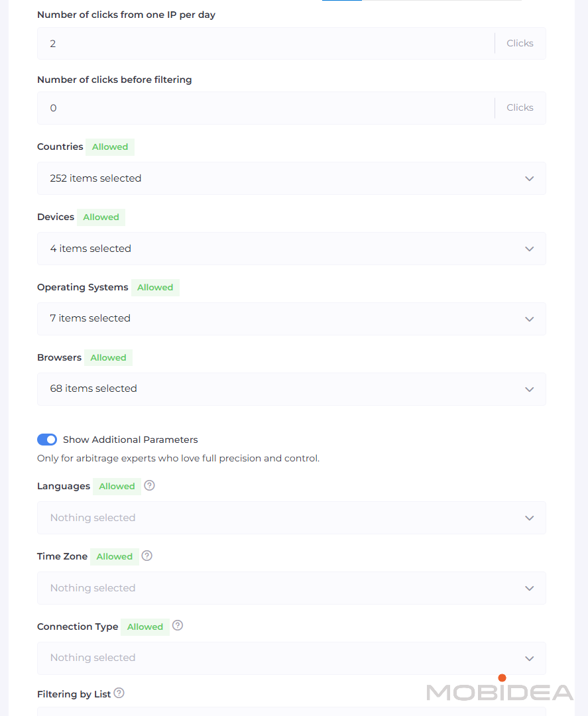Click the clicks from one IP per day field
Viewport: 588px width, 716px height.
pyautogui.click(x=265, y=44)
